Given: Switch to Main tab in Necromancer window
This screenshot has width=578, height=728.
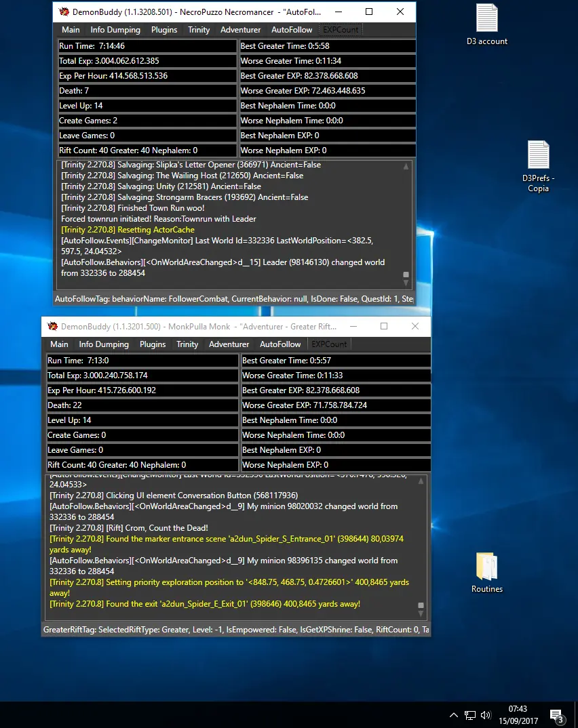Looking at the screenshot, I should pyautogui.click(x=71, y=30).
